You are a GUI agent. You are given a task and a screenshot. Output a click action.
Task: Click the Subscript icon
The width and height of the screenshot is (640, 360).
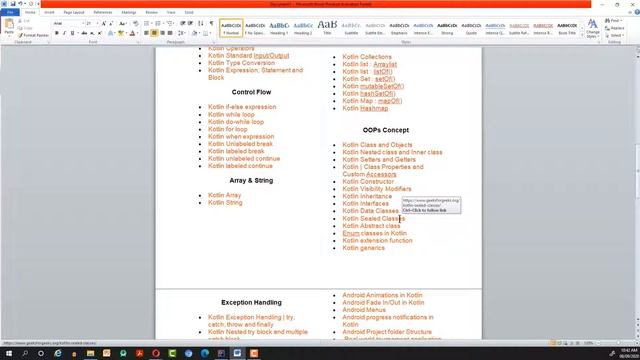(x=92, y=33)
